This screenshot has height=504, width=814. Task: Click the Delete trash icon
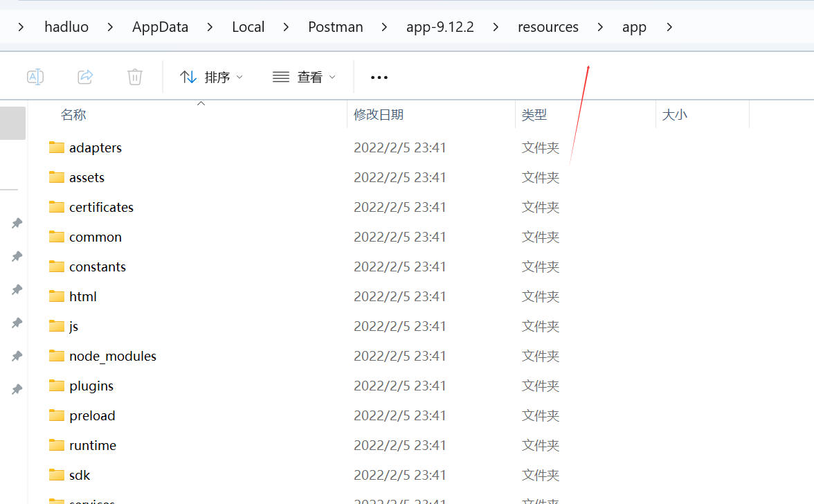[x=135, y=78]
